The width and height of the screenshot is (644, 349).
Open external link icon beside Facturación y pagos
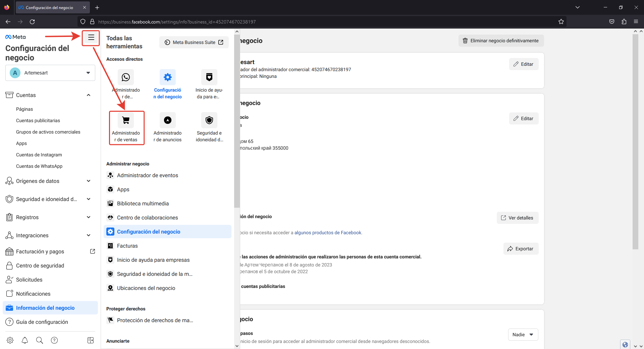coord(93,251)
